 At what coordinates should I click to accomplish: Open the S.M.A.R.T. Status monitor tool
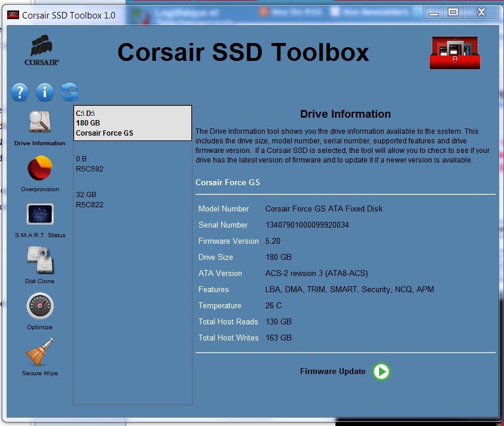click(x=40, y=214)
